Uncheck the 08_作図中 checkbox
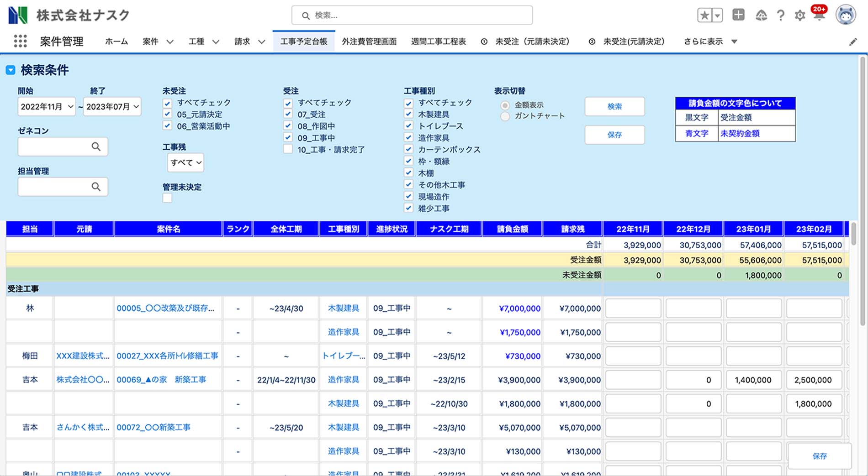Screen dimensions: 868x476 288,126
